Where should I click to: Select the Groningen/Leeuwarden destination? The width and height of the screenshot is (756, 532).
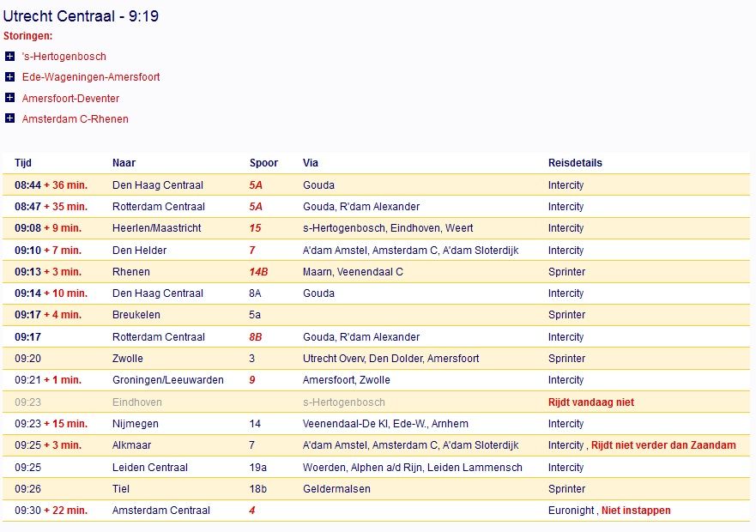tap(168, 380)
